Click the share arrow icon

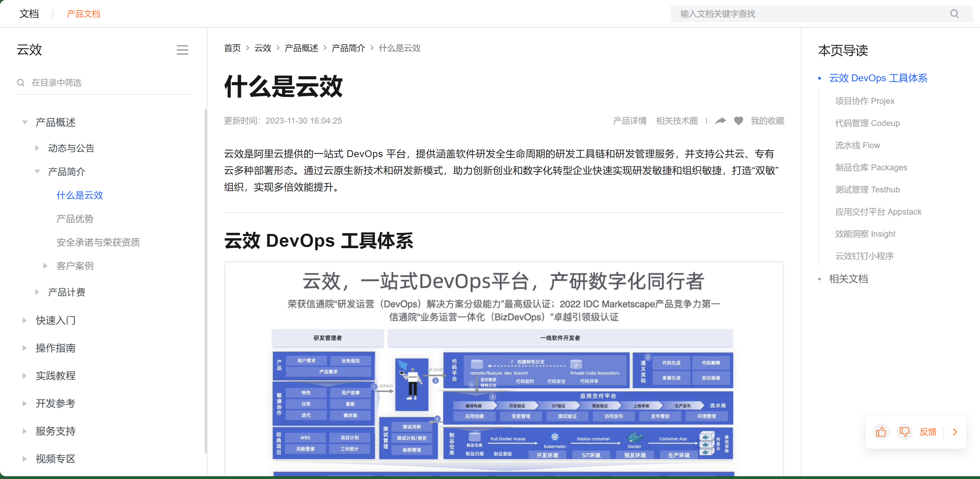(720, 121)
